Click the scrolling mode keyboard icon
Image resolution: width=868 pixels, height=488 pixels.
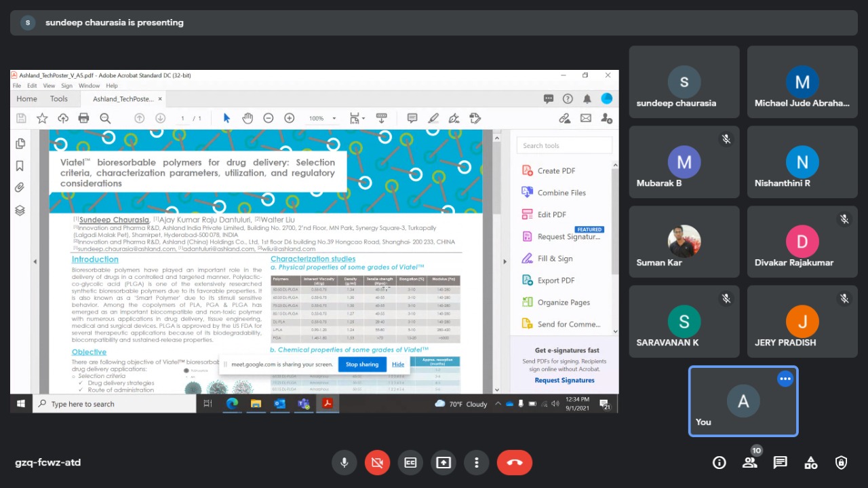click(382, 118)
